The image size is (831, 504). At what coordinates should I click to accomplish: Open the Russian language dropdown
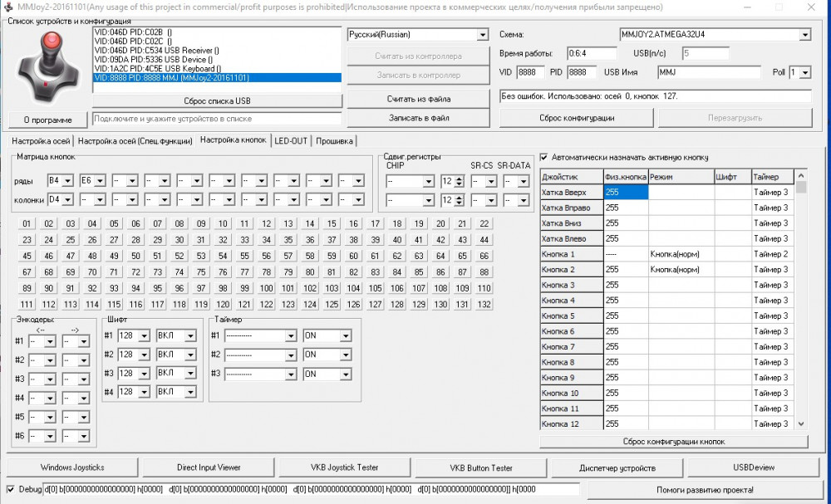pos(482,35)
